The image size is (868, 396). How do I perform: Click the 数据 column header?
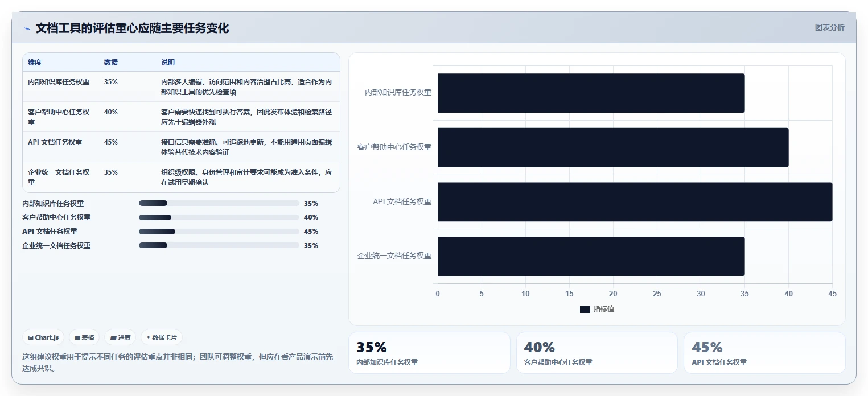coord(111,63)
